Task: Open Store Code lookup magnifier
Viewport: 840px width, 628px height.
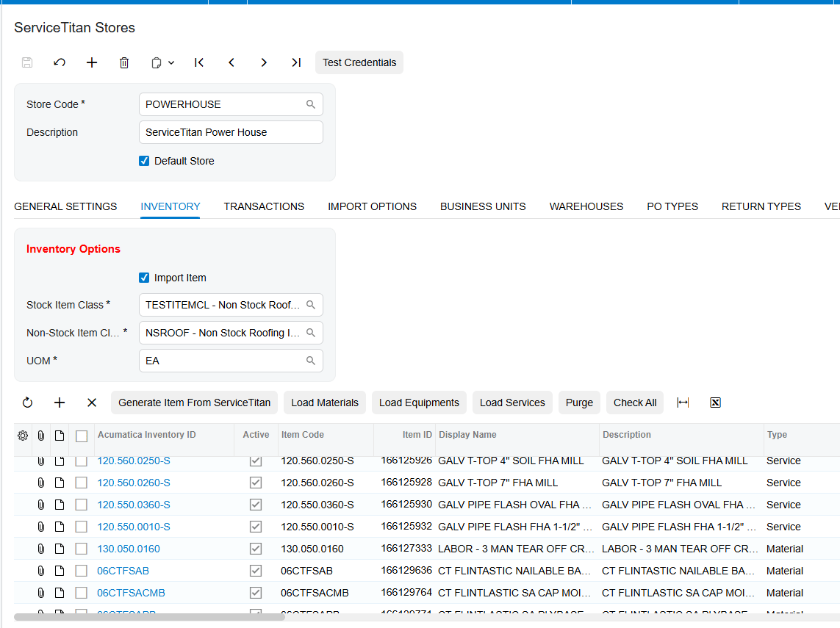Action: 311,104
